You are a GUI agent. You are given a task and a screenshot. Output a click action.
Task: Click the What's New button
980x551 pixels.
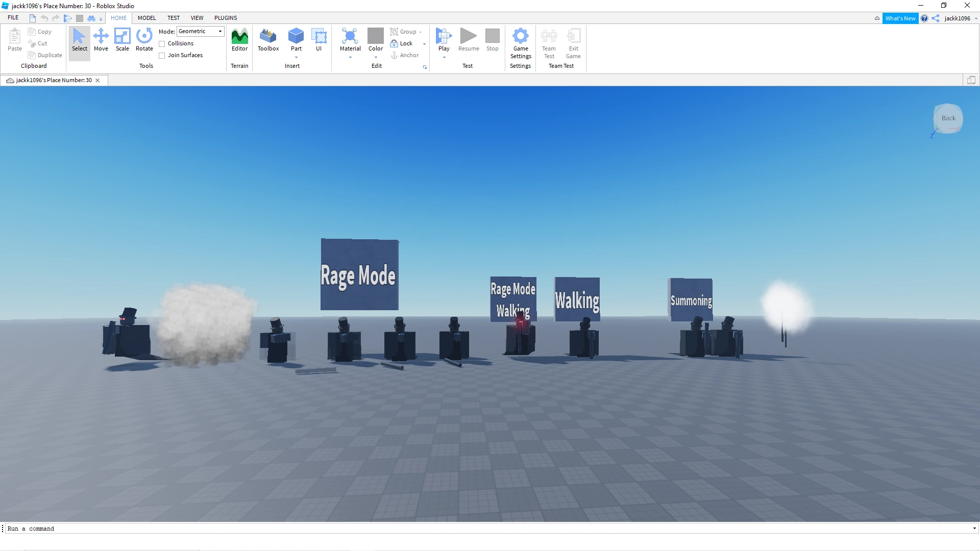point(900,18)
